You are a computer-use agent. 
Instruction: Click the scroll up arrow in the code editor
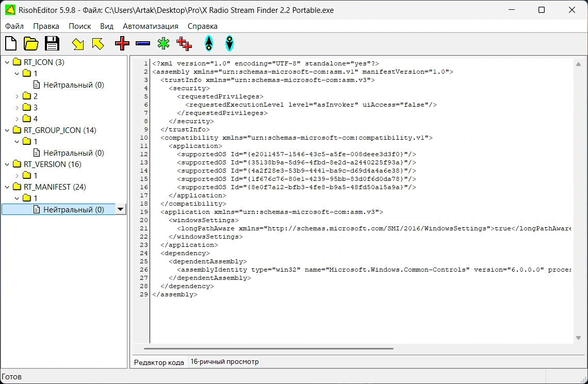point(578,64)
